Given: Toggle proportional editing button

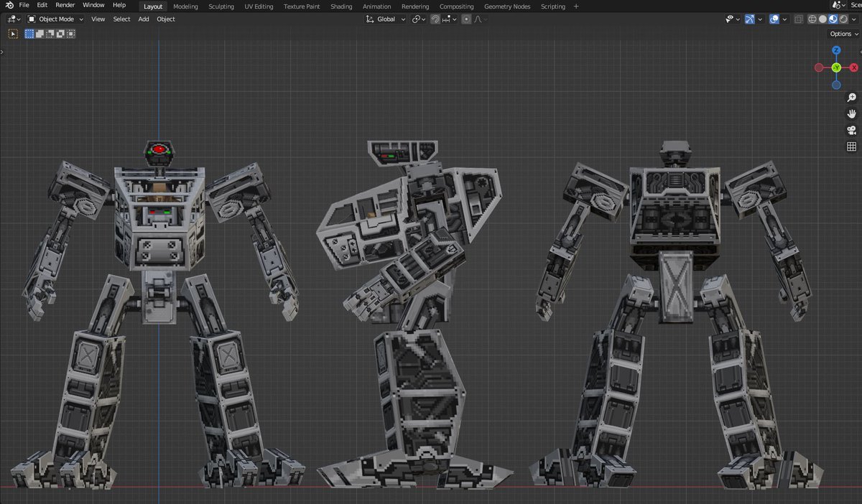Looking at the screenshot, I should click(466, 19).
